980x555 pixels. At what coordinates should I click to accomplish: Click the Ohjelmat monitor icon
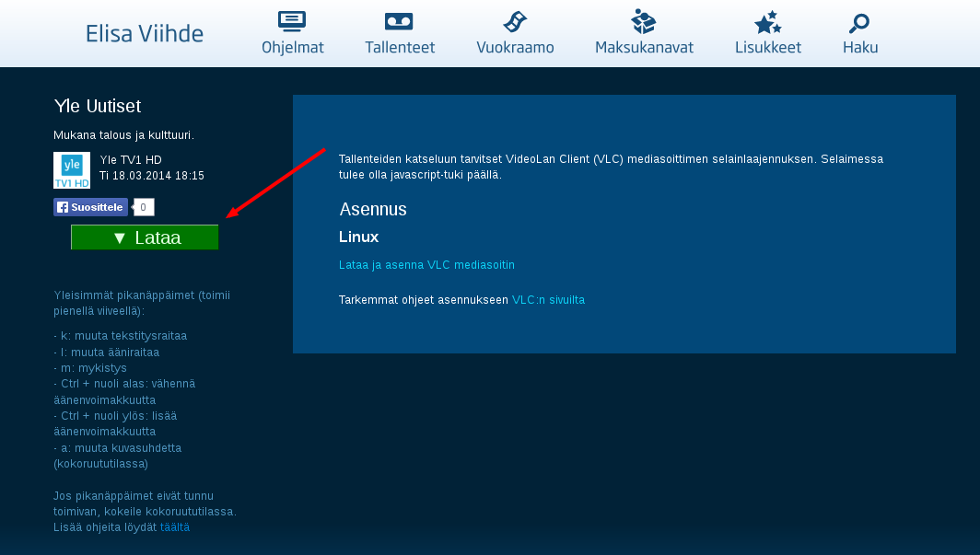click(x=292, y=22)
